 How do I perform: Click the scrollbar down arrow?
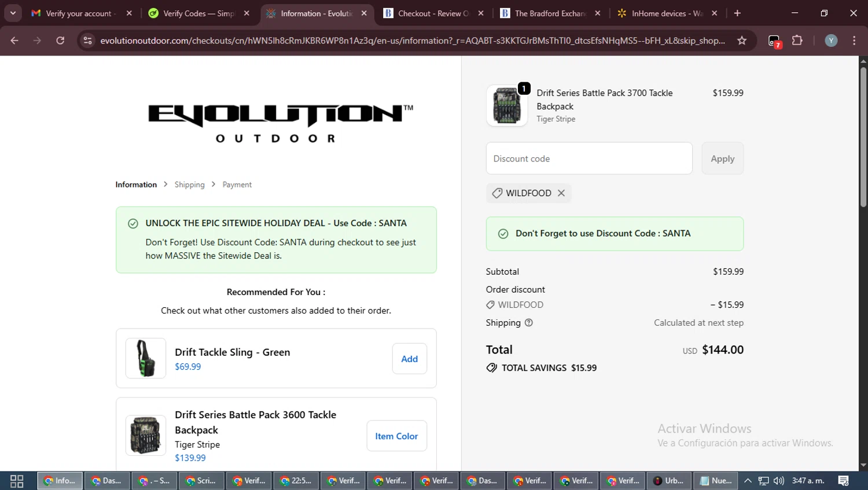pos(863,465)
